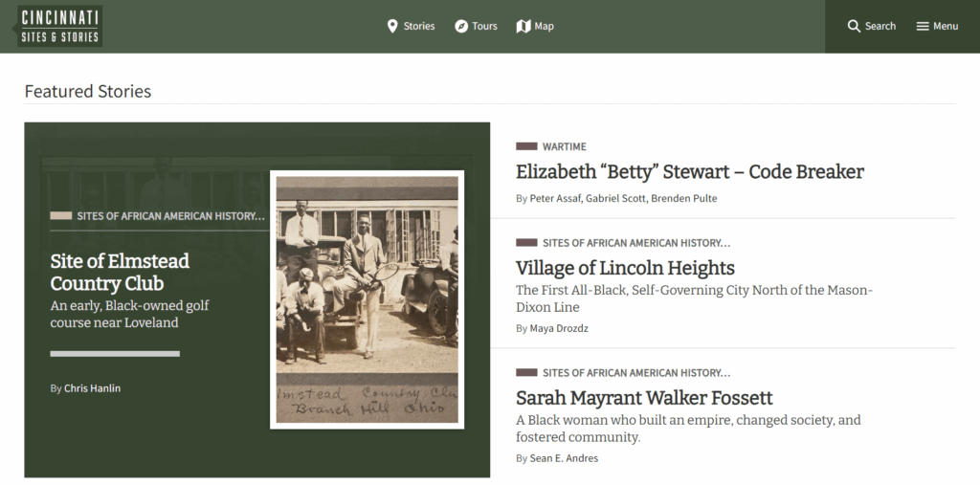Click the Cincinnati Sites & Stories logo
This screenshot has width=980, height=485.
click(60, 26)
